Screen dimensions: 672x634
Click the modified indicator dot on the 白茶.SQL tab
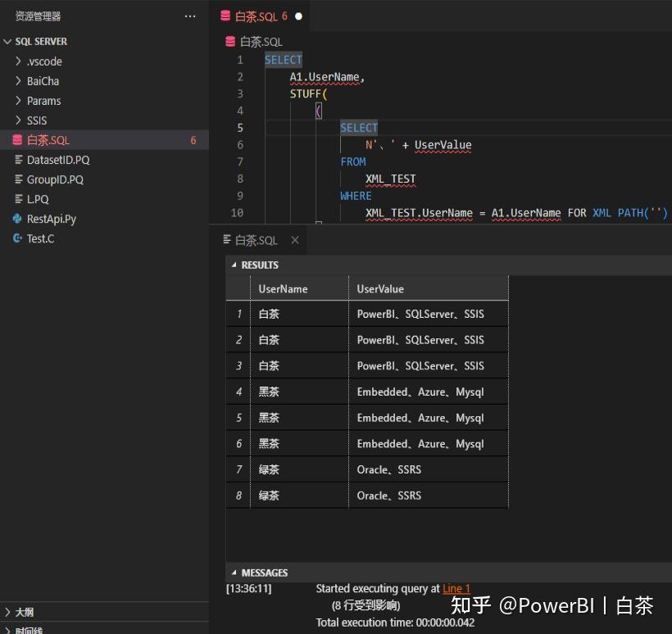coord(297,15)
